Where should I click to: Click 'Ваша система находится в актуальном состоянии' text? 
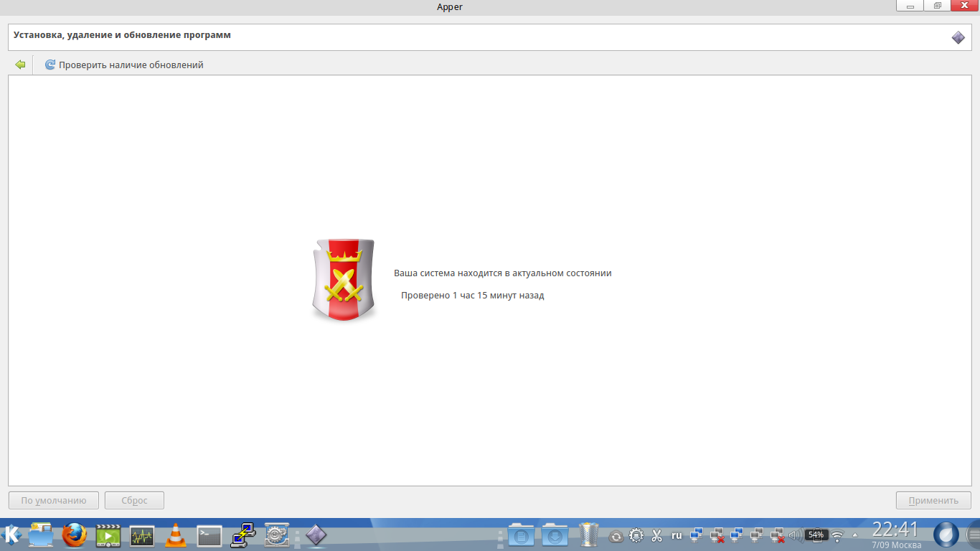[x=503, y=273]
